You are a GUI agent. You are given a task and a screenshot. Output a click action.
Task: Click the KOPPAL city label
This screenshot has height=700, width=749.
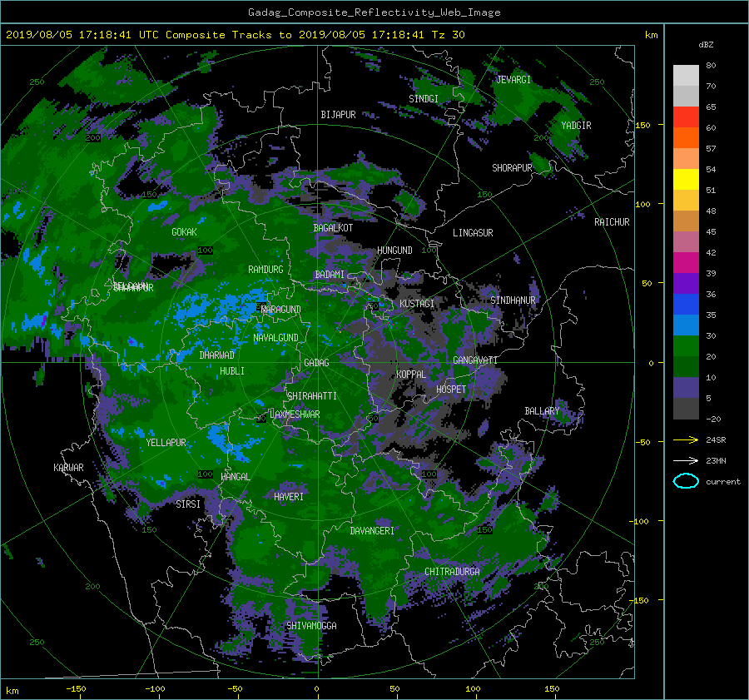(411, 375)
